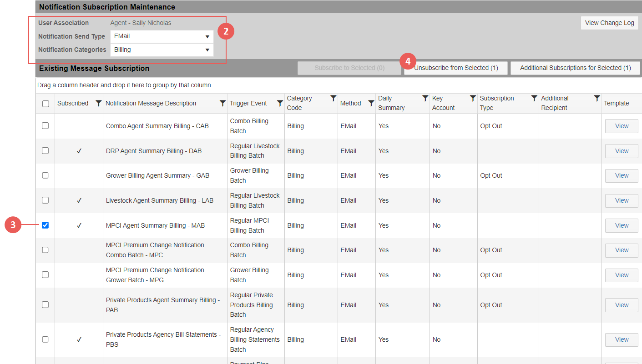
Task: Click Additional Subscriptions for Selected (1)
Action: [x=575, y=68]
